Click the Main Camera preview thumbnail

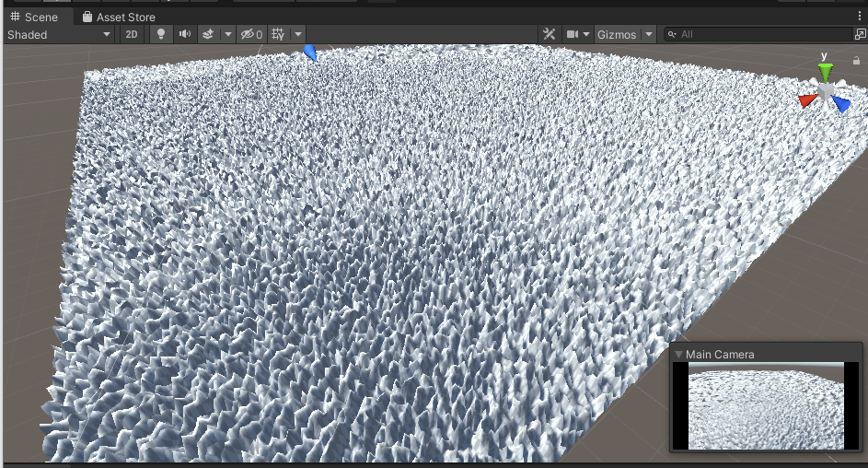(x=766, y=406)
